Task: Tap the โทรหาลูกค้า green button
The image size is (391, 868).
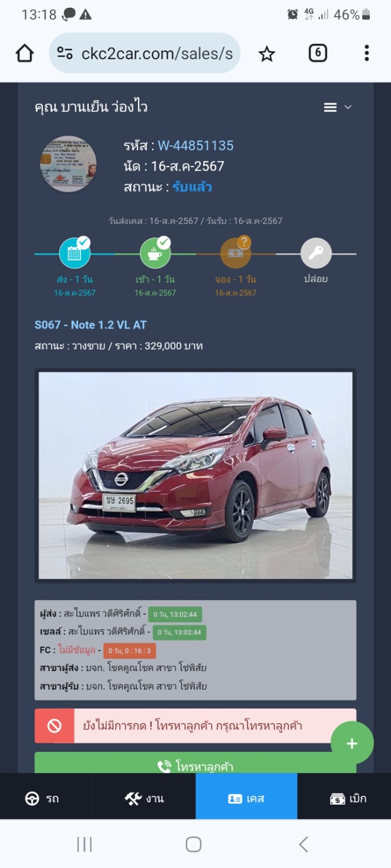Action: point(195,763)
